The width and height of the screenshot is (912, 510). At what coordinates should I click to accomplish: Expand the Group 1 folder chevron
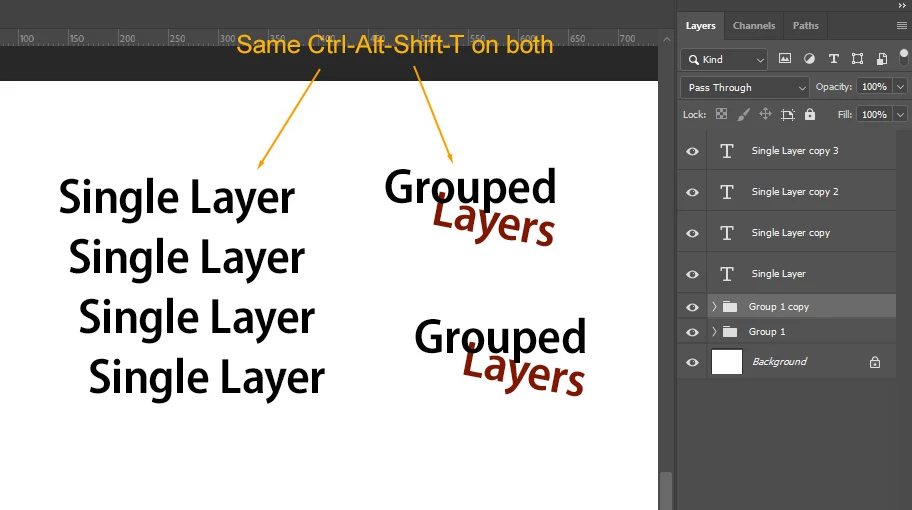(x=714, y=331)
